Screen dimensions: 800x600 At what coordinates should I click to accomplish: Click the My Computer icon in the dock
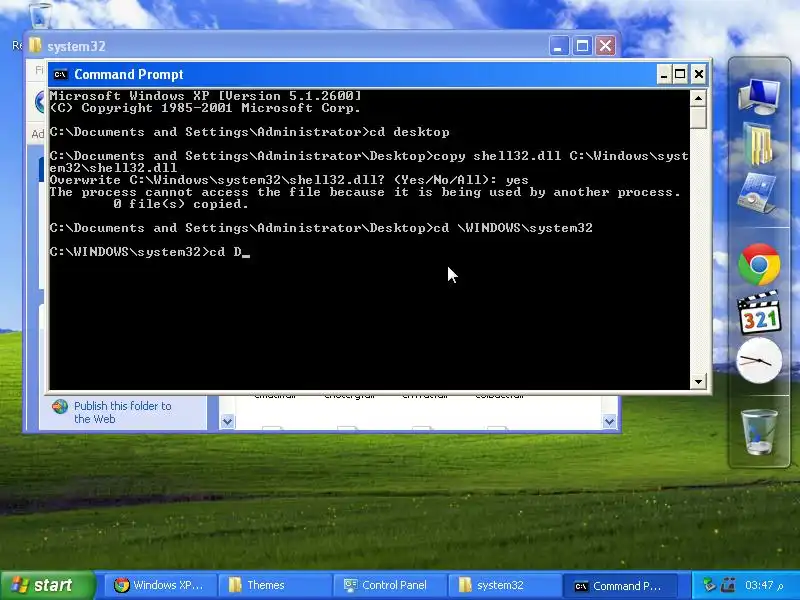tap(759, 97)
